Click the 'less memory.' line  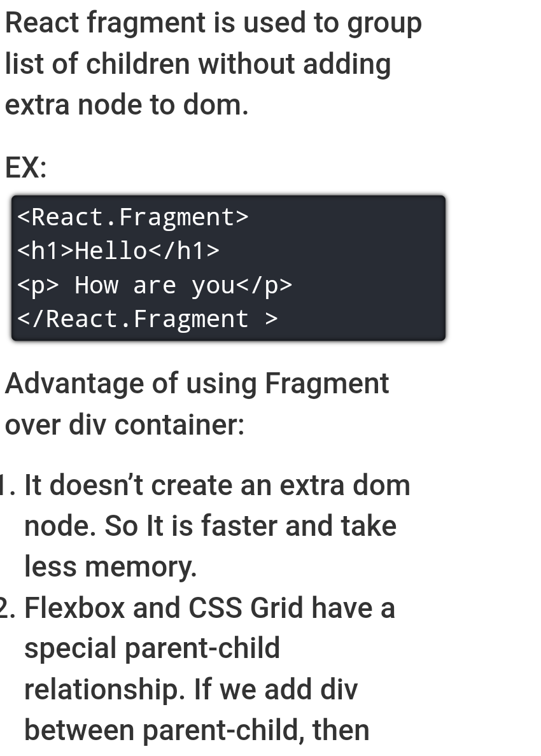click(110, 566)
